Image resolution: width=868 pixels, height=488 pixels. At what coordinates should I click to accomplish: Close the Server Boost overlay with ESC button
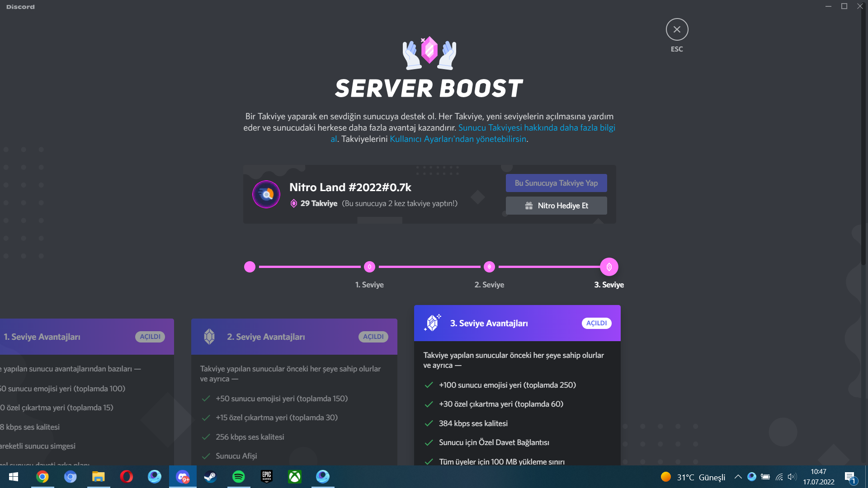pyautogui.click(x=677, y=29)
